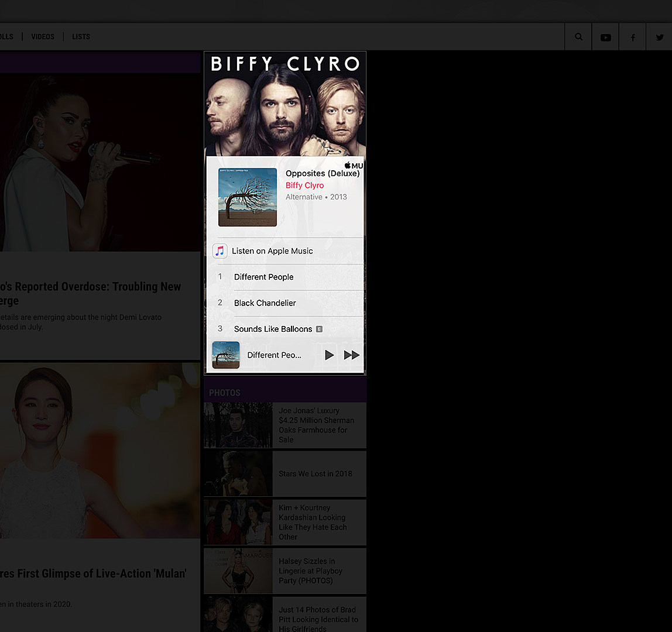
Task: Select track 3 Sounds Like Balloons
Action: coord(285,329)
